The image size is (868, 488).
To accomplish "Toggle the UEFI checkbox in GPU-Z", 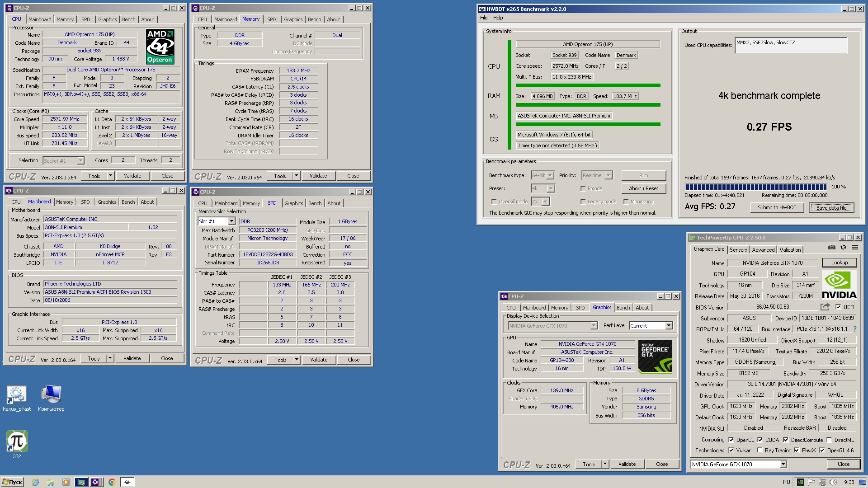I will pos(838,307).
